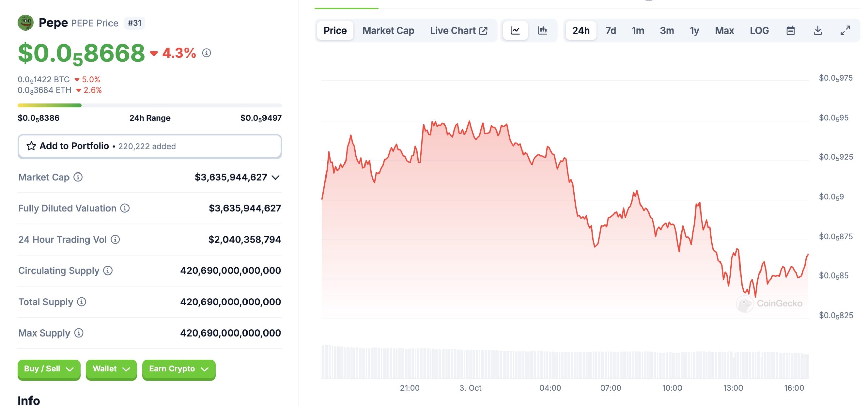Select the 24h time range

(x=581, y=31)
